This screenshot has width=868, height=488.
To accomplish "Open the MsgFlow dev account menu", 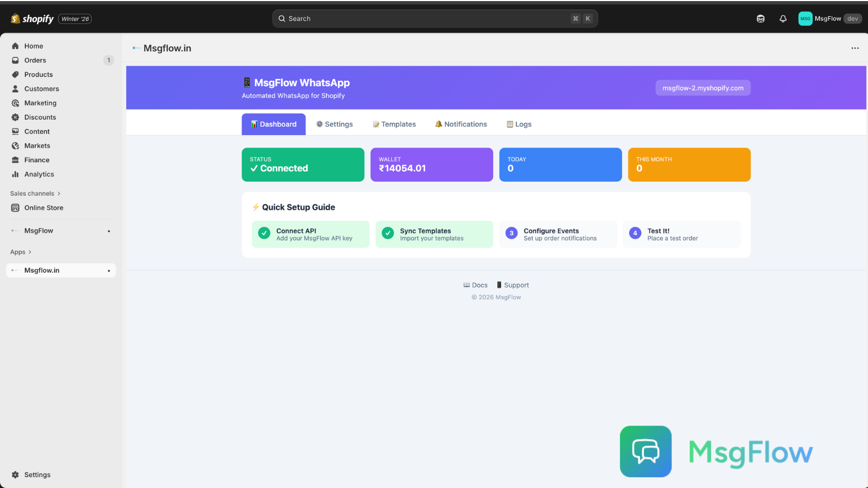I will [x=830, y=19].
